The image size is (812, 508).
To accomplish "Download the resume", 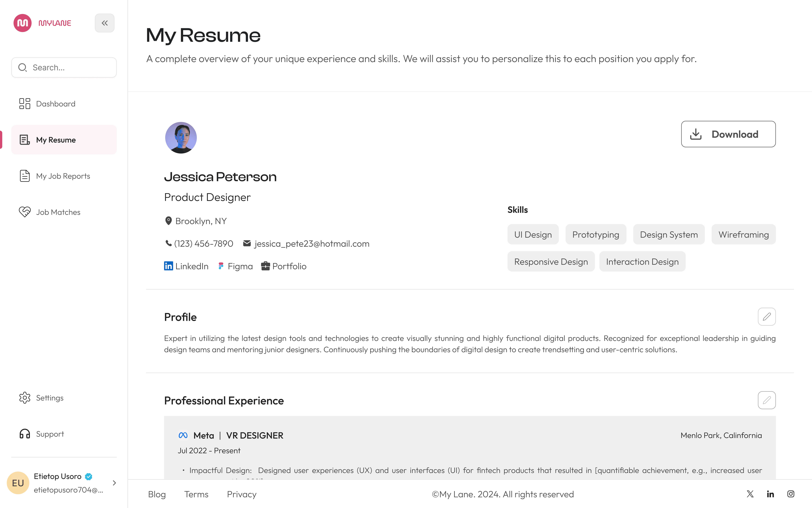I will [728, 134].
